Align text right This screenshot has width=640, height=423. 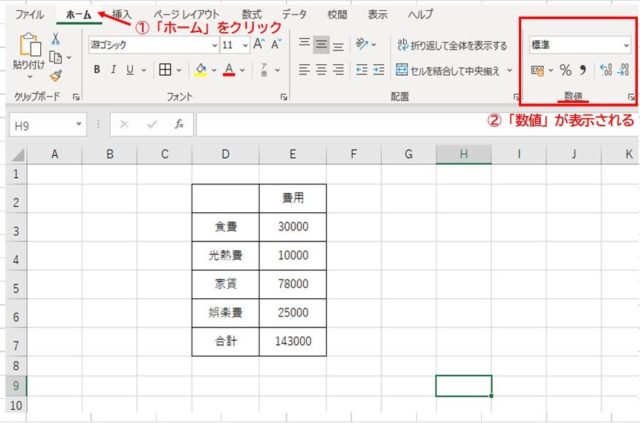tap(338, 70)
